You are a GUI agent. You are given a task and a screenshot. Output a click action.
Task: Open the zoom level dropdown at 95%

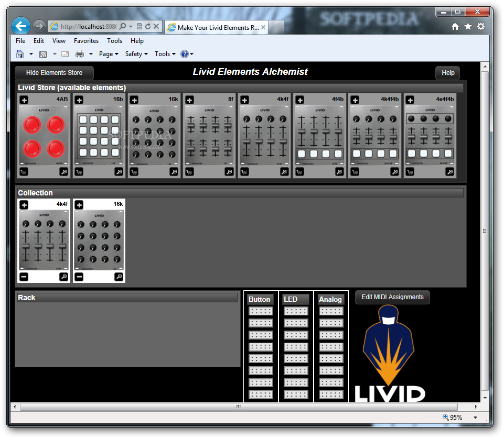pos(475,418)
